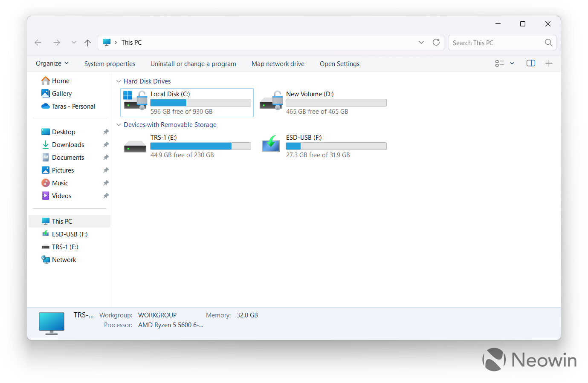
Task: Click '27.3 GB free of 31.9 GB' text
Action: coord(318,155)
